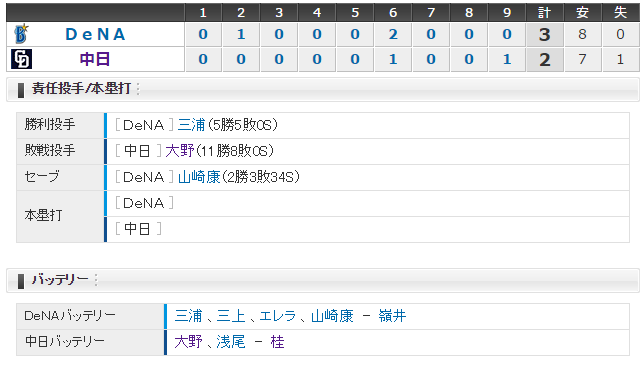
Task: Open catcher 嶺井 player link
Action: [392, 316]
